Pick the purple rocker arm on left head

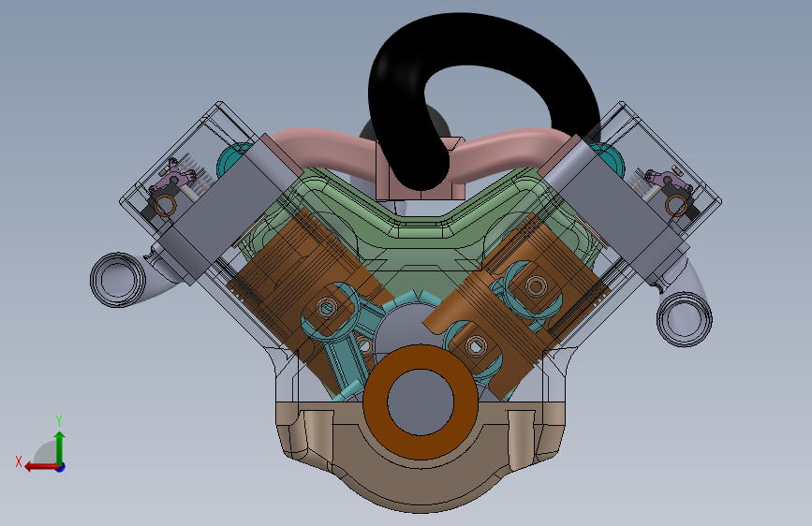click(175, 178)
